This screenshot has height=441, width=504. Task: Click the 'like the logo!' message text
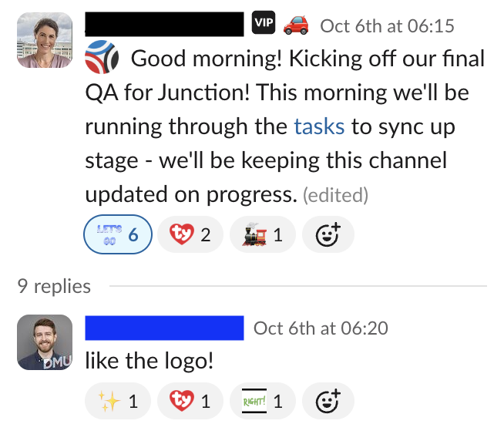tap(149, 360)
